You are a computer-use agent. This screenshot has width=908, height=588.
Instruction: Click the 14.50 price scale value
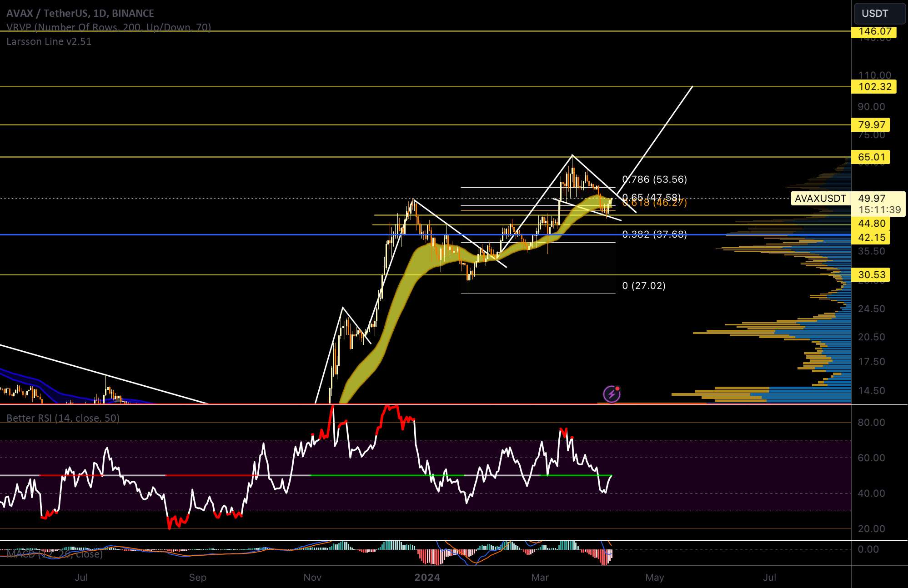[871, 391]
